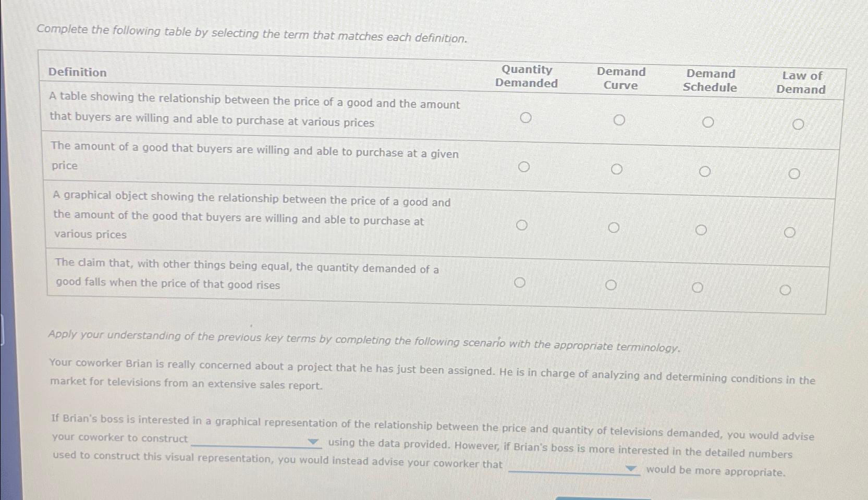
Task: Select Quantity Demanded for the graphical object definition
Action: click(522, 224)
